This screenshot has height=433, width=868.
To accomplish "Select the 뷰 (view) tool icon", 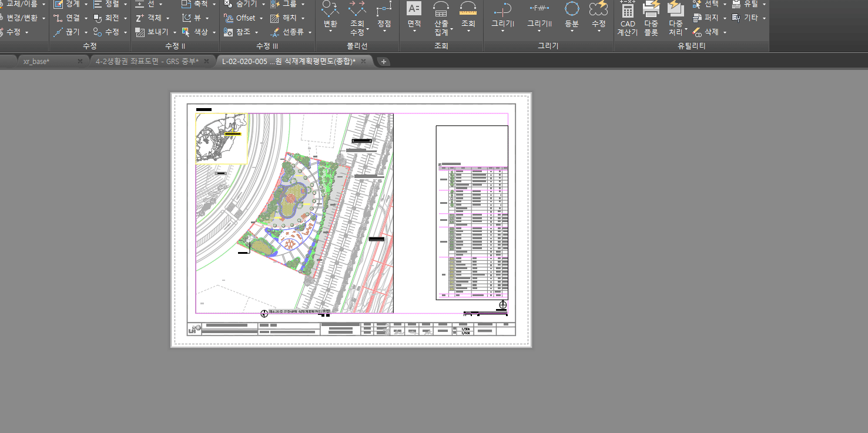I will click(186, 18).
